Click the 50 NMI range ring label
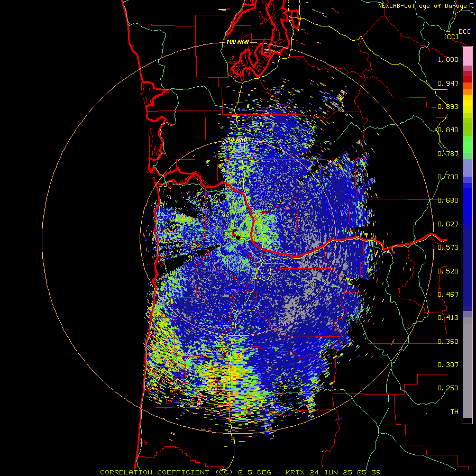This screenshot has height=476, width=476. (x=237, y=140)
